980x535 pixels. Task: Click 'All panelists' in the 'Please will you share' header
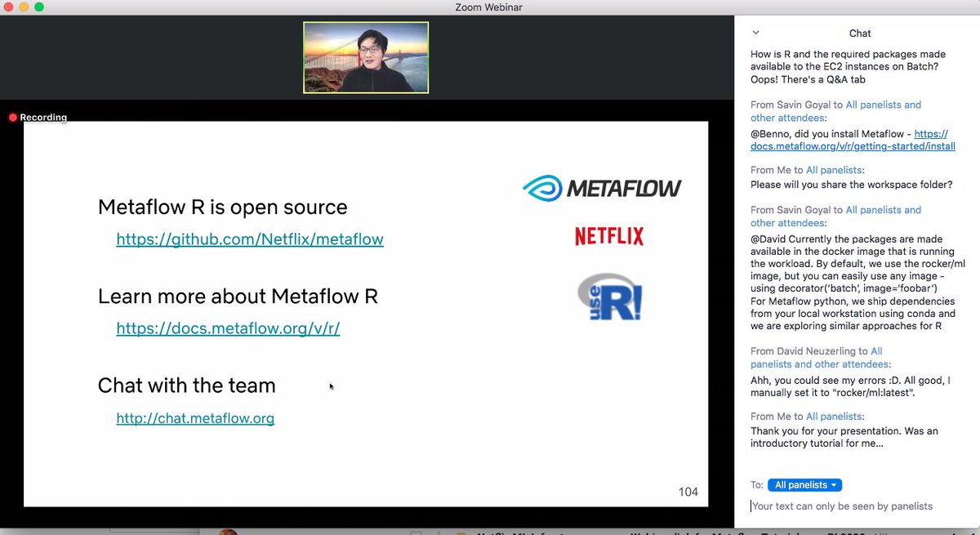[835, 170]
